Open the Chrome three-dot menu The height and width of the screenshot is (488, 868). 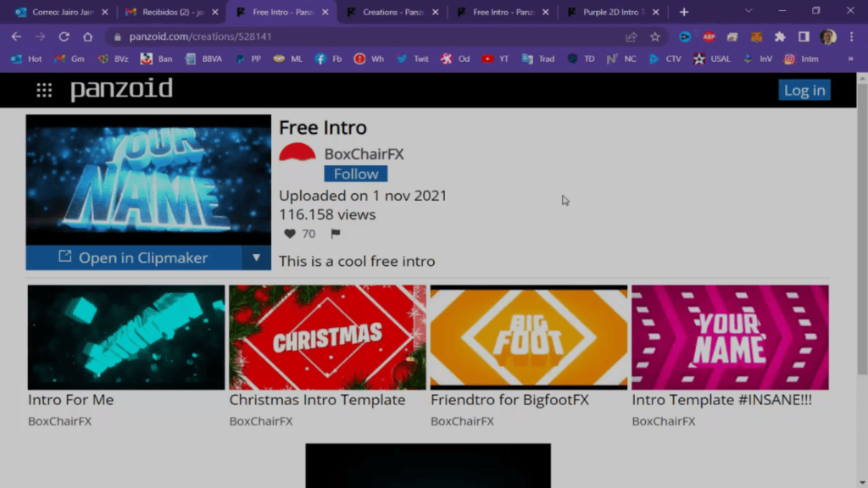click(851, 37)
